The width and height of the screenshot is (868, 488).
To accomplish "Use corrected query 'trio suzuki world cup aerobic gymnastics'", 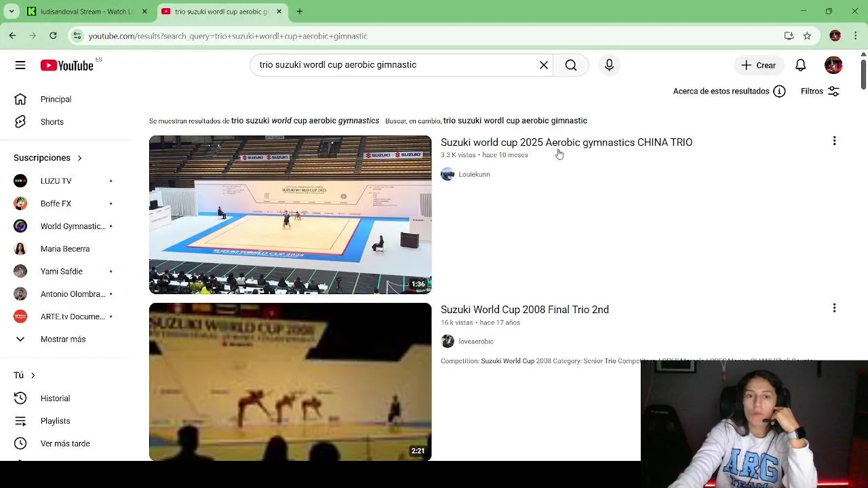I will (x=305, y=121).
